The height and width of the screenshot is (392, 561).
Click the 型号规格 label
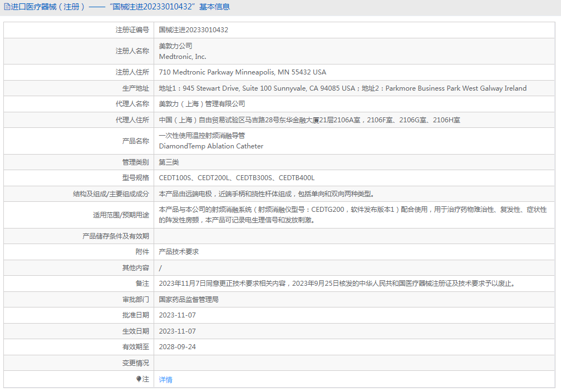[136, 178]
